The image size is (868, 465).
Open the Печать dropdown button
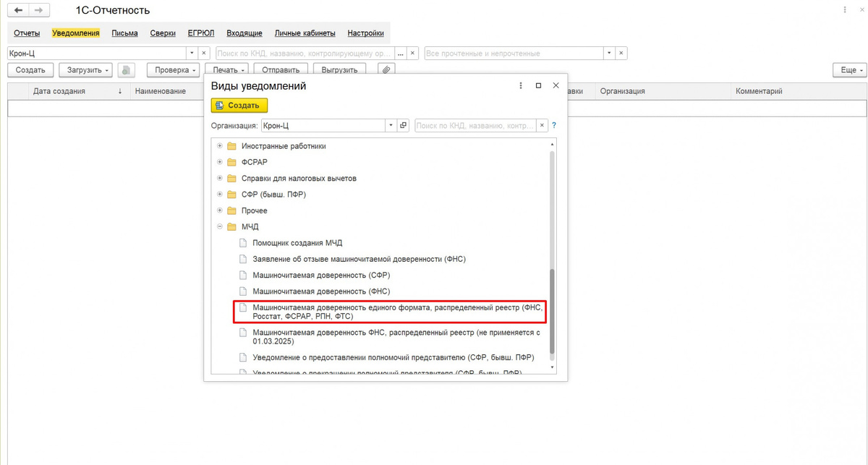(x=227, y=70)
